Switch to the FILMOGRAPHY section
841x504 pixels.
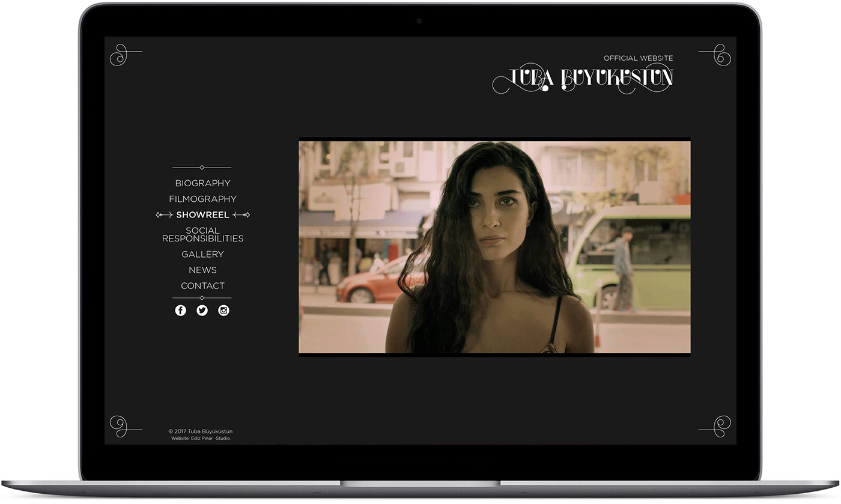click(202, 198)
